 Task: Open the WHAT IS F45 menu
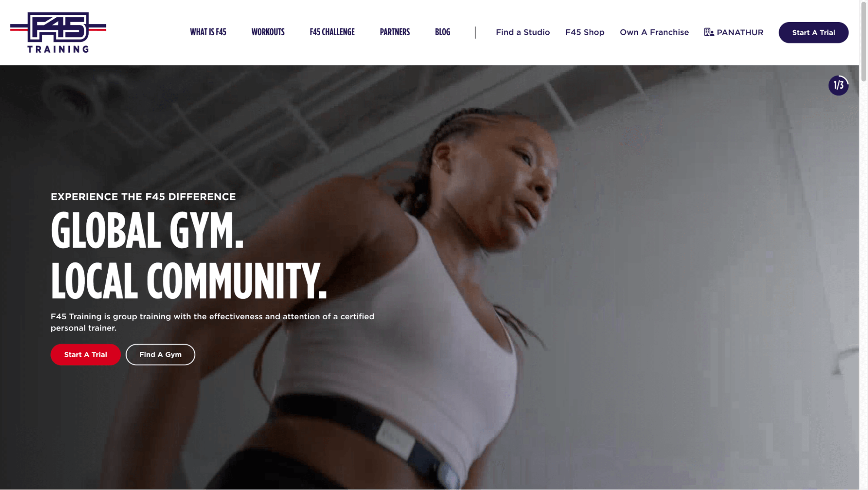pyautogui.click(x=208, y=32)
